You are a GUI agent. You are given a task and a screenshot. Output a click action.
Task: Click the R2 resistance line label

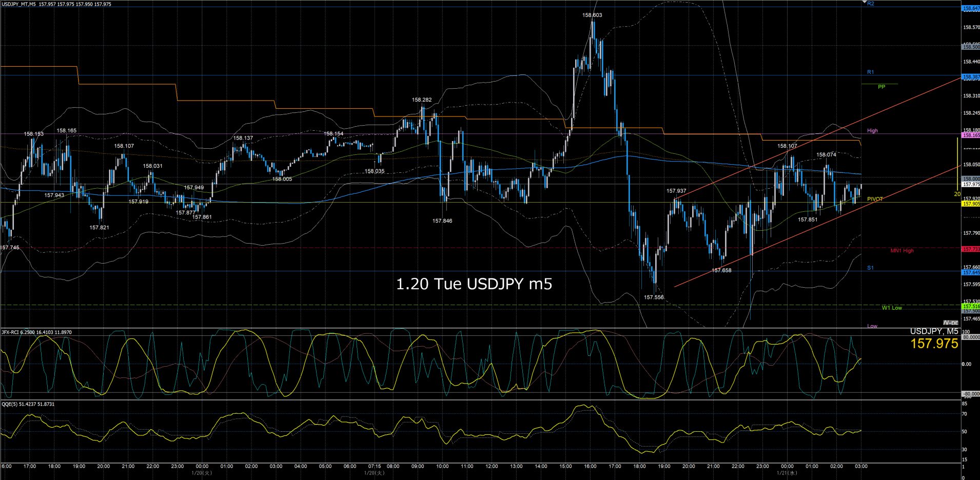point(870,4)
